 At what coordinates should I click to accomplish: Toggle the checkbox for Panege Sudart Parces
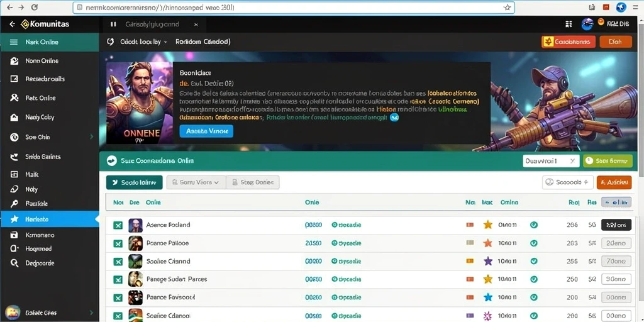tap(118, 279)
